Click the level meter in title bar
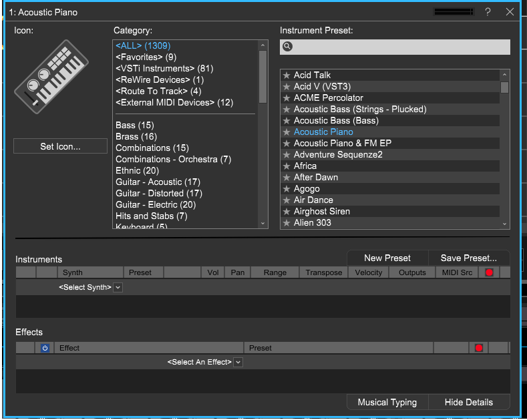The image size is (527, 420). [454, 12]
